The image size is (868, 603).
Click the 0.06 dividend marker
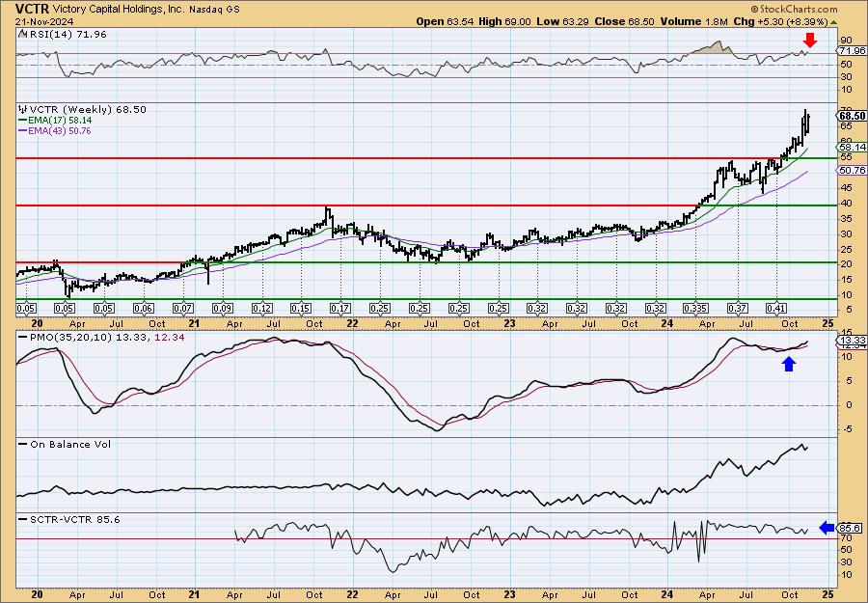click(x=144, y=309)
